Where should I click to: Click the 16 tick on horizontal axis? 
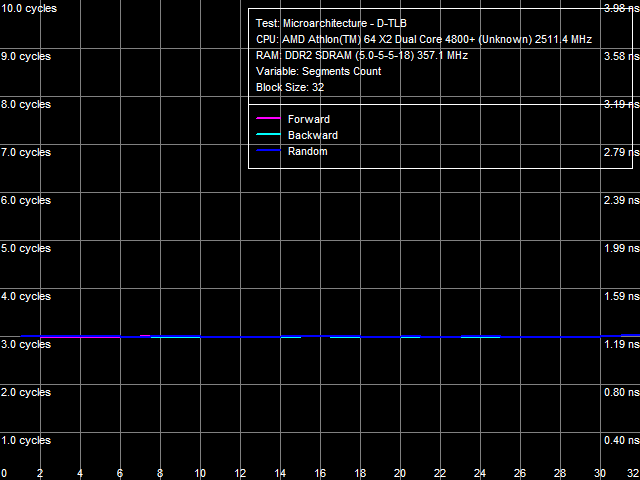pos(320,473)
